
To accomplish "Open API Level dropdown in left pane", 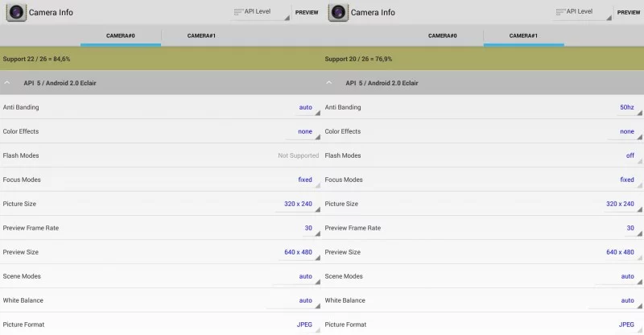I will click(x=261, y=12).
